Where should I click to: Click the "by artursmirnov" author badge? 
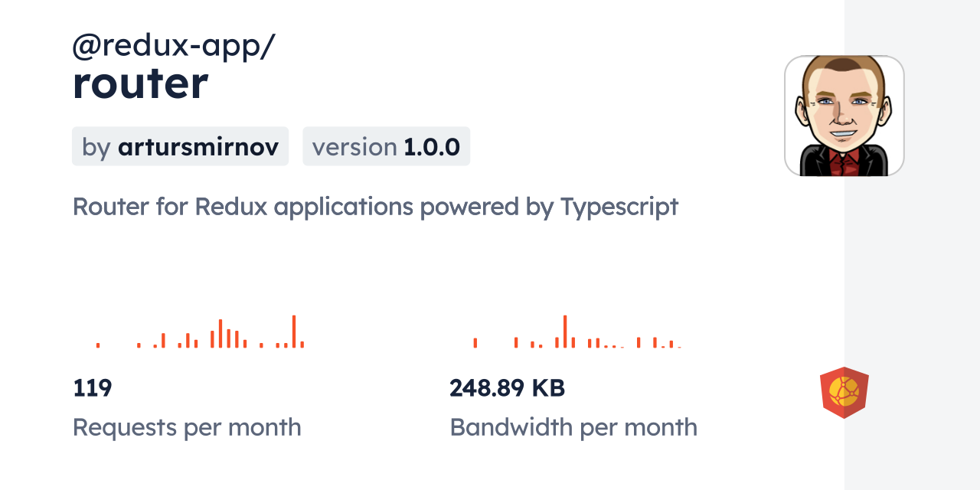coord(180,146)
